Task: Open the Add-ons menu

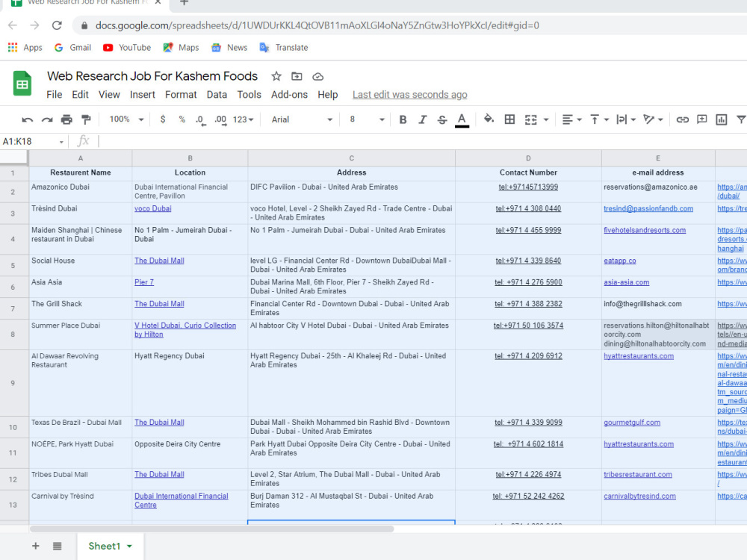Action: (289, 95)
